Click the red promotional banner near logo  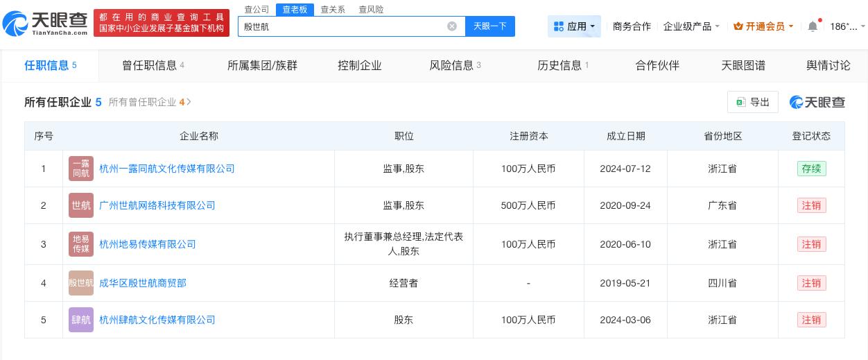[x=162, y=23]
